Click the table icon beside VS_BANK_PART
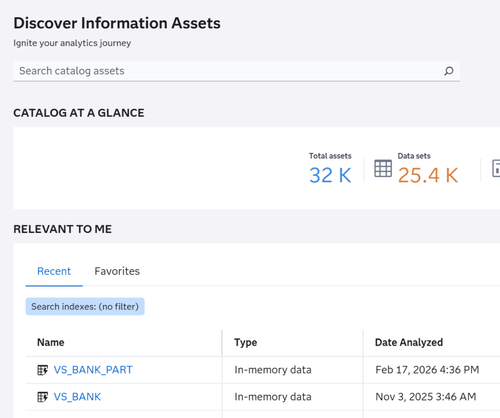 [42, 370]
